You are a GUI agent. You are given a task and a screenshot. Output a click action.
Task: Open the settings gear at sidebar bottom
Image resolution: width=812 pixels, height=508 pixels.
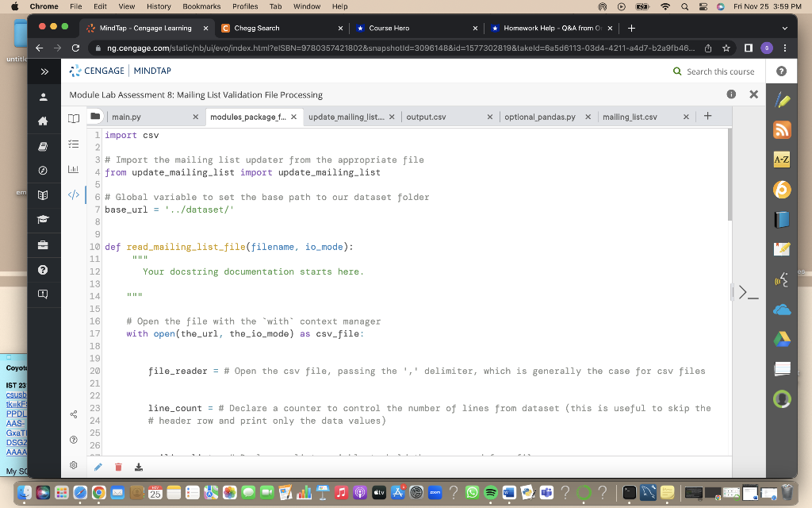(x=73, y=467)
